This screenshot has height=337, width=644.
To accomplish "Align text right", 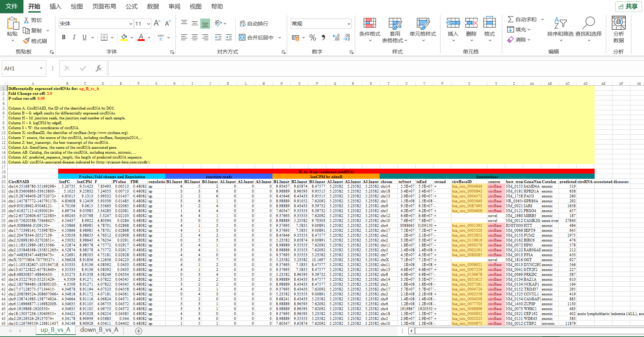I will (x=205, y=37).
